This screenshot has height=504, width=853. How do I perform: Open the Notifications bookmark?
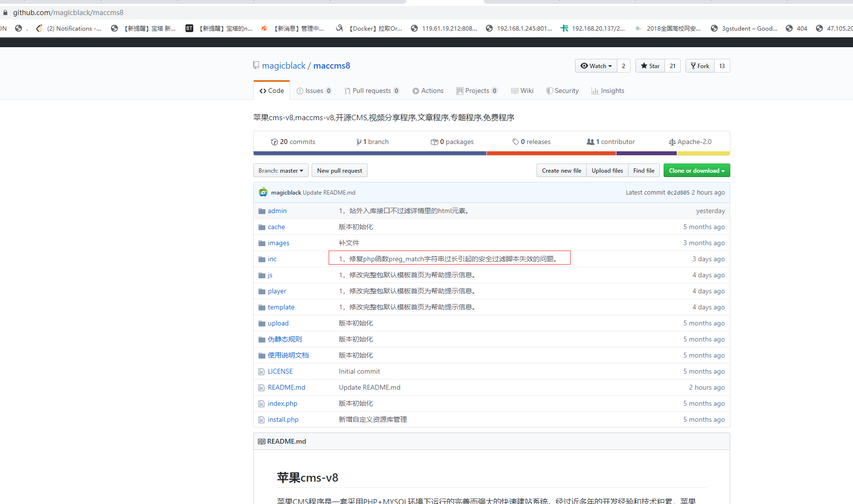pyautogui.click(x=69, y=28)
